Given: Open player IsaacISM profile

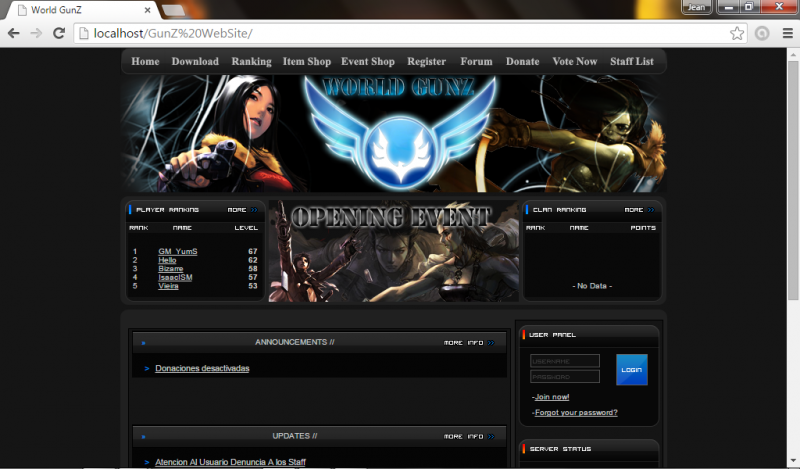Looking at the screenshot, I should [175, 277].
